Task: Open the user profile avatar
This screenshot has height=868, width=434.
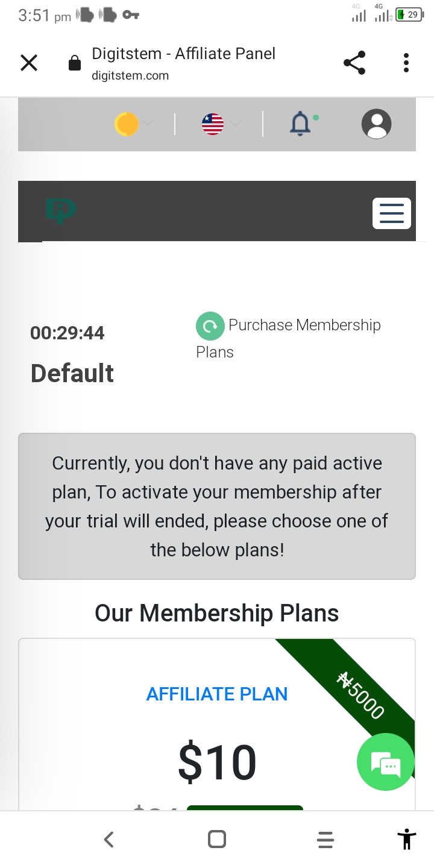Action: [376, 124]
